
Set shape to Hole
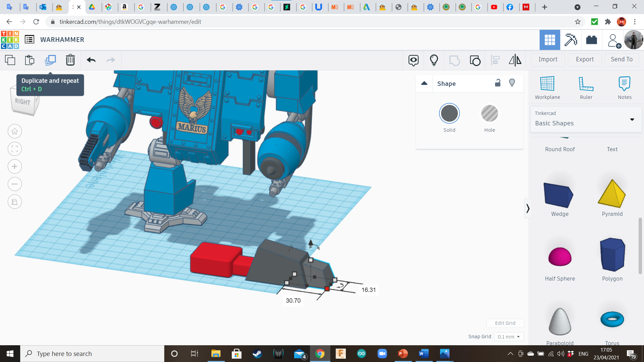point(489,114)
